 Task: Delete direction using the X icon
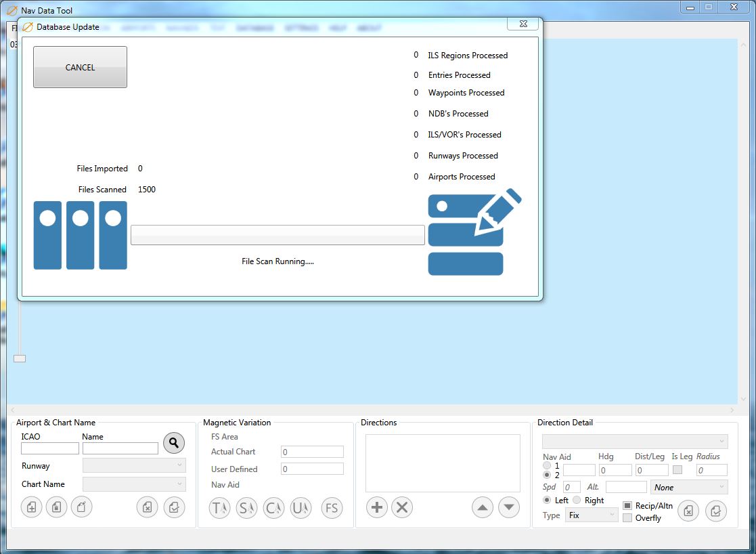point(402,507)
